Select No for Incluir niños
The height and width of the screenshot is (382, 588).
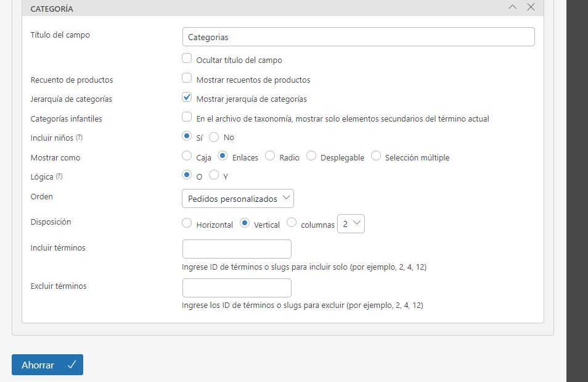(214, 137)
